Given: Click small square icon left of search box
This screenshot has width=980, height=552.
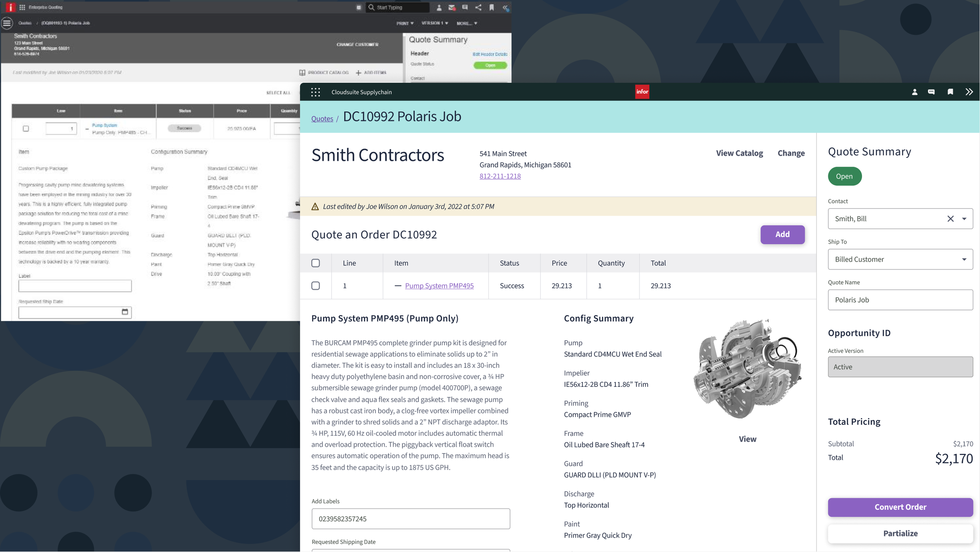Looking at the screenshot, I should tap(358, 7).
